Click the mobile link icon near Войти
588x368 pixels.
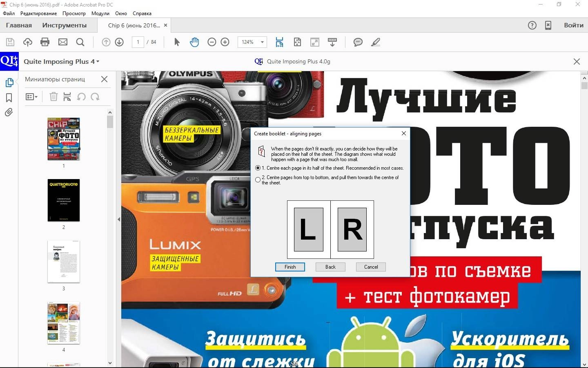(x=548, y=25)
